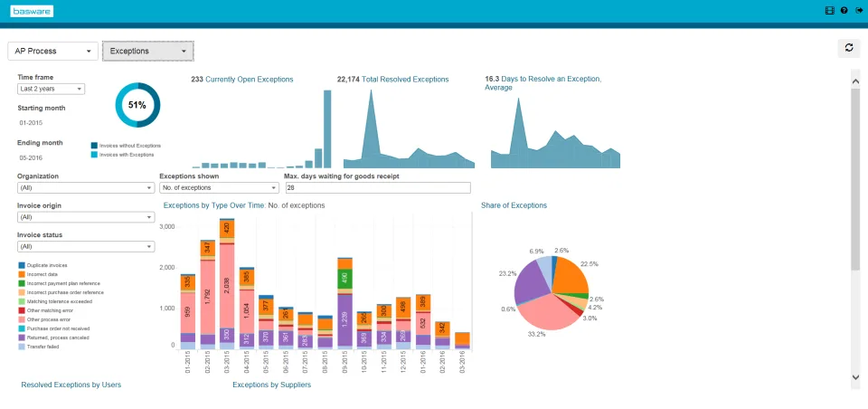Select Duplicate invoices legend swatch
868x409 pixels.
22,265
